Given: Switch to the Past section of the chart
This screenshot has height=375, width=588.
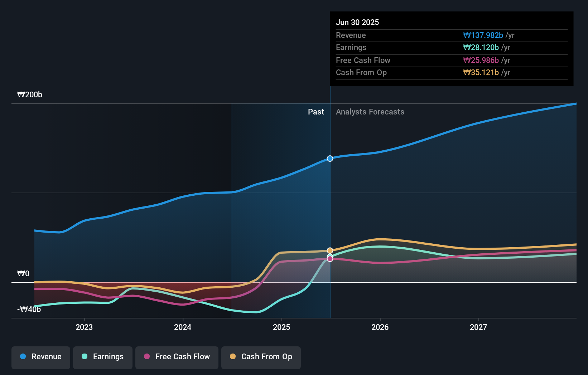Looking at the screenshot, I should (x=316, y=112).
